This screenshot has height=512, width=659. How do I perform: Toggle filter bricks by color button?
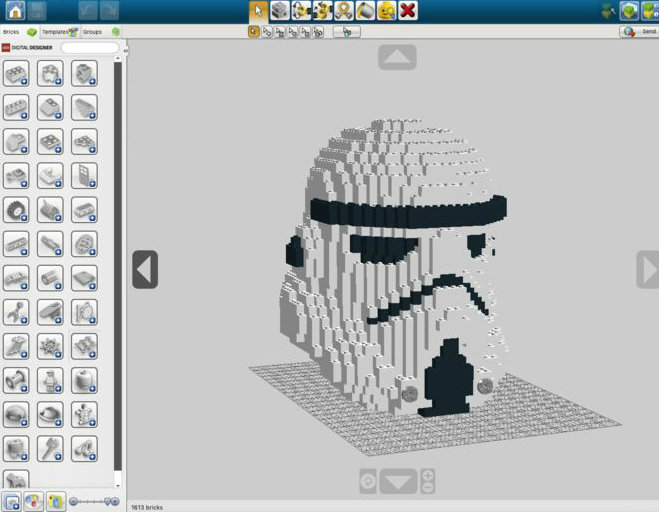tap(34, 501)
